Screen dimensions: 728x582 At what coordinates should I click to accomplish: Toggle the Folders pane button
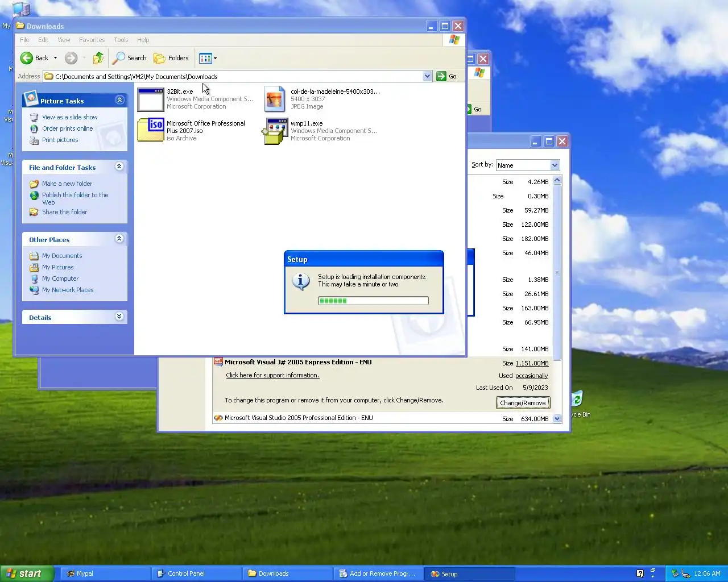click(x=171, y=58)
